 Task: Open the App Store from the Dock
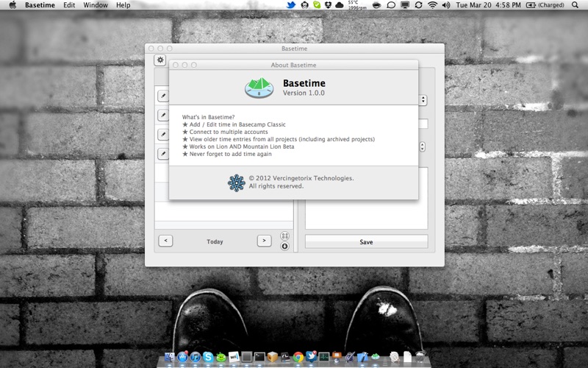(x=182, y=357)
